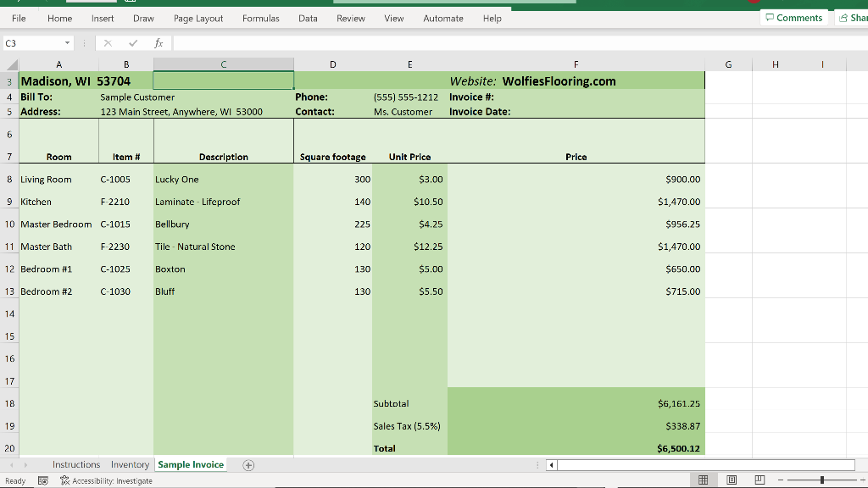868x488 pixels.
Task: Click the Share button
Action: (853, 18)
